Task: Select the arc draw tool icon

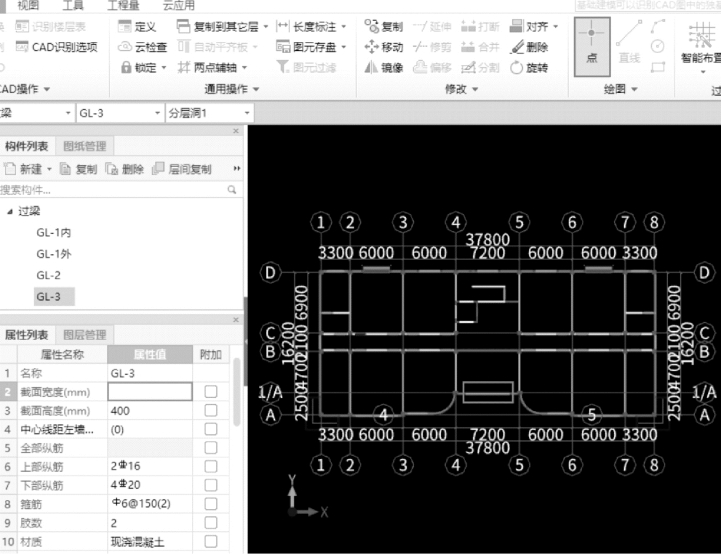Action: pos(658,26)
